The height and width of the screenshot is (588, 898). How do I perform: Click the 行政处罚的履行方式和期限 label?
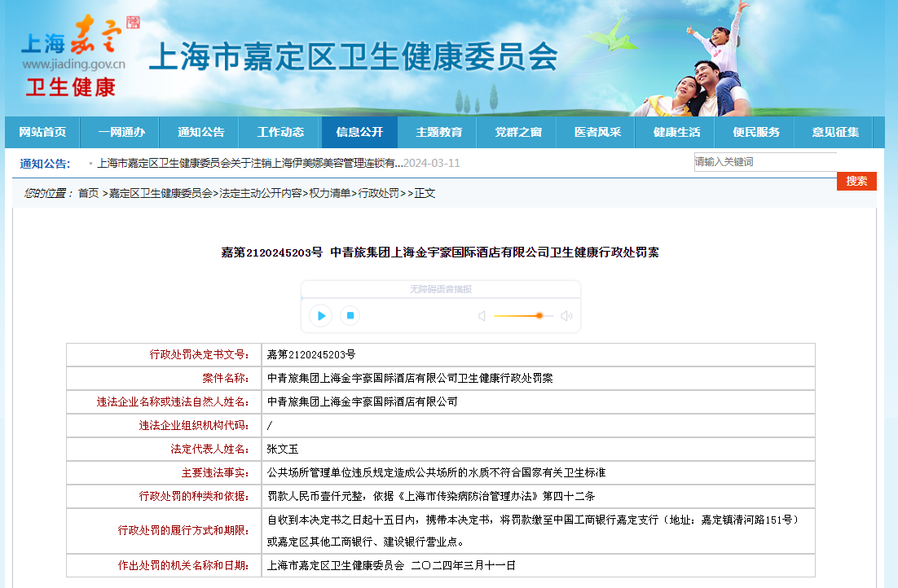(183, 531)
